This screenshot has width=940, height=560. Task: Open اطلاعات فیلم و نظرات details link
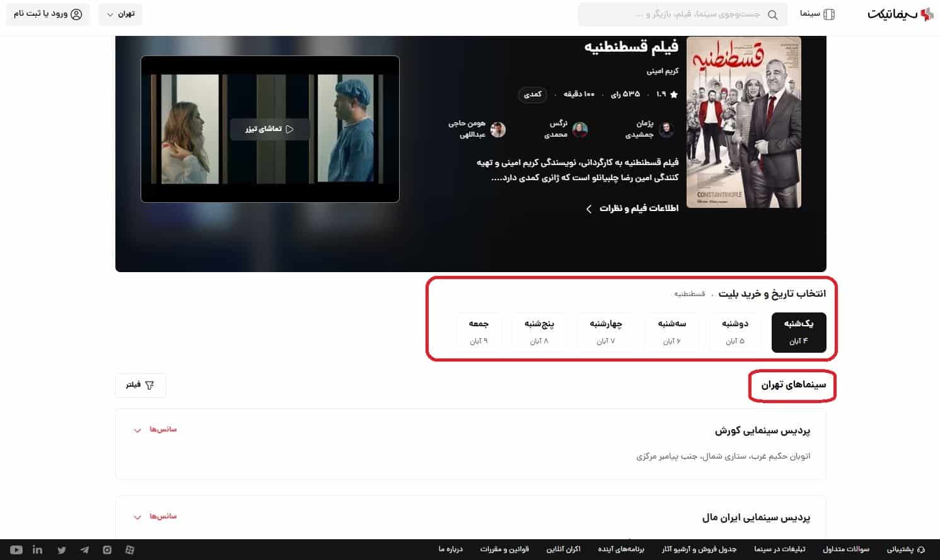632,209
